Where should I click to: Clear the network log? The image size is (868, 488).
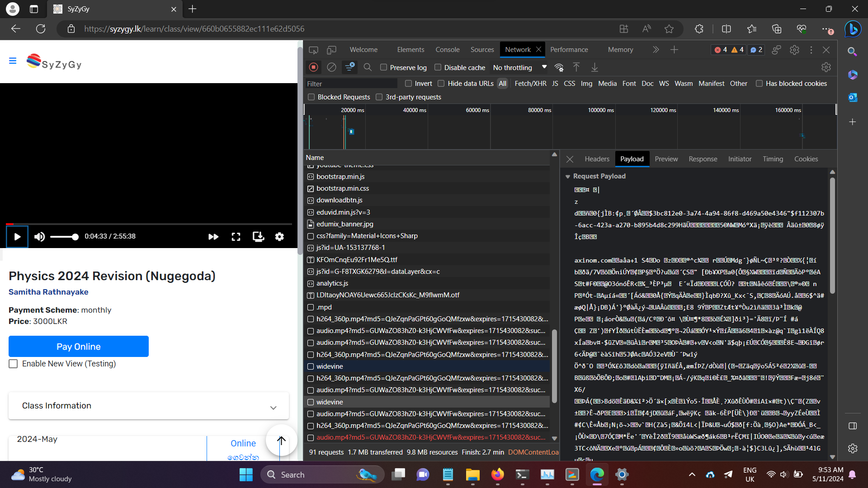[331, 67]
